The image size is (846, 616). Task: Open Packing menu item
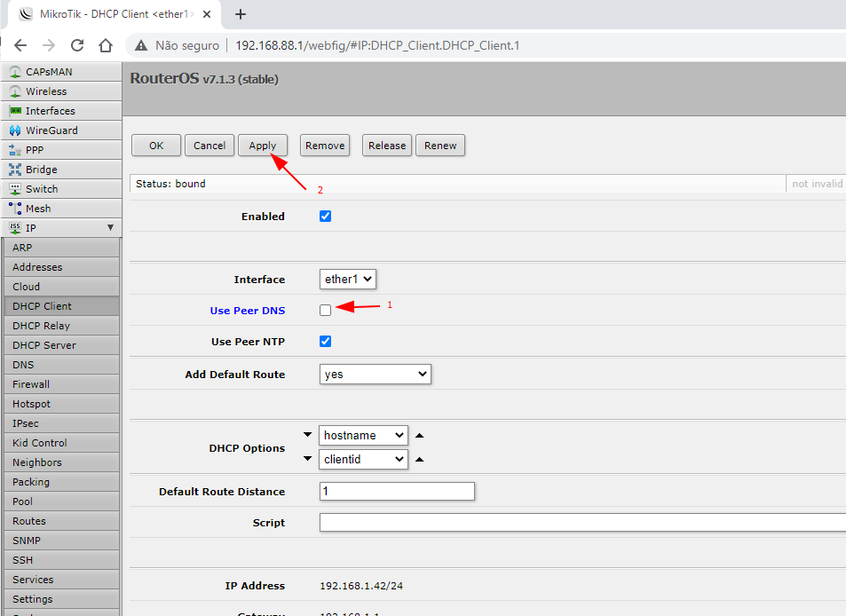click(61, 482)
